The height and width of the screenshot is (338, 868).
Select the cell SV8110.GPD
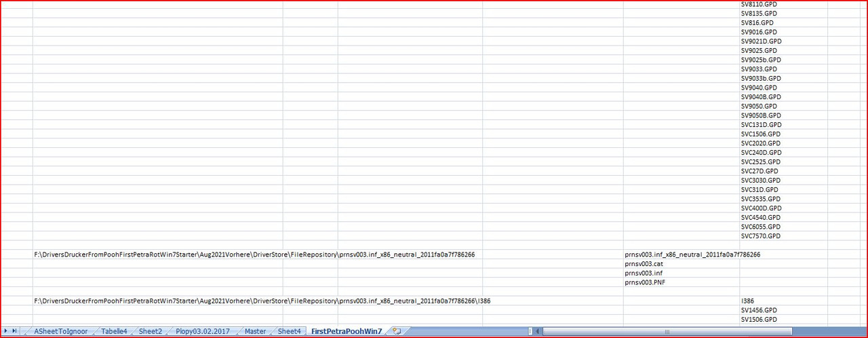click(783, 4)
